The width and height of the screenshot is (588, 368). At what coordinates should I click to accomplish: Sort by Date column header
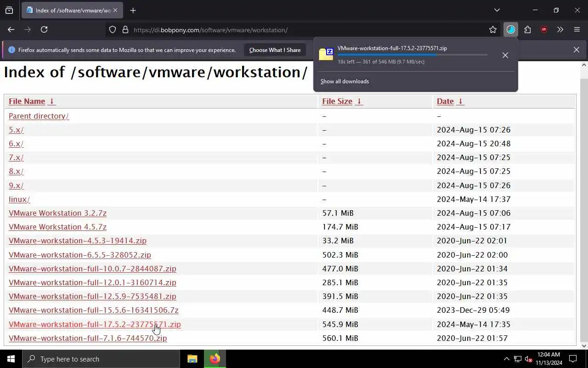click(x=445, y=101)
